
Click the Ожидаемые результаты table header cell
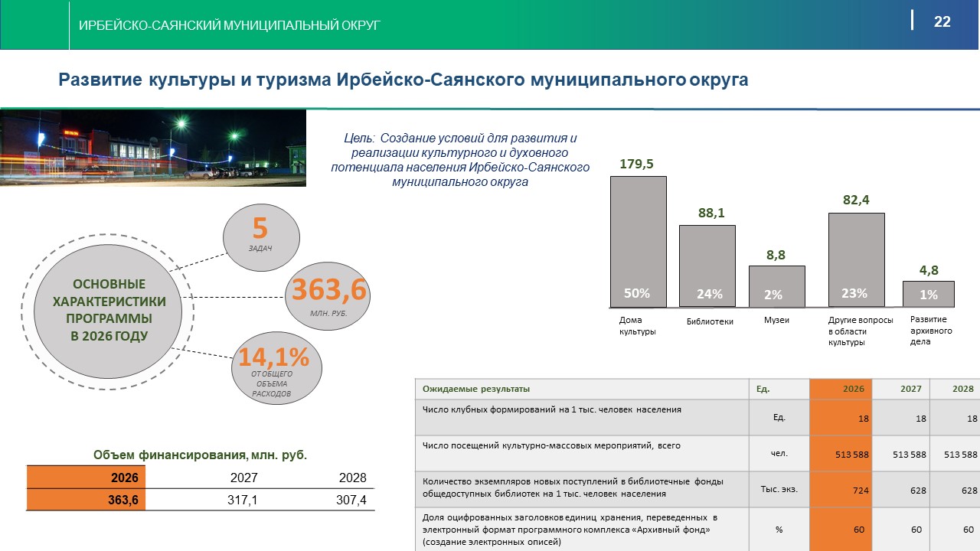[580, 389]
